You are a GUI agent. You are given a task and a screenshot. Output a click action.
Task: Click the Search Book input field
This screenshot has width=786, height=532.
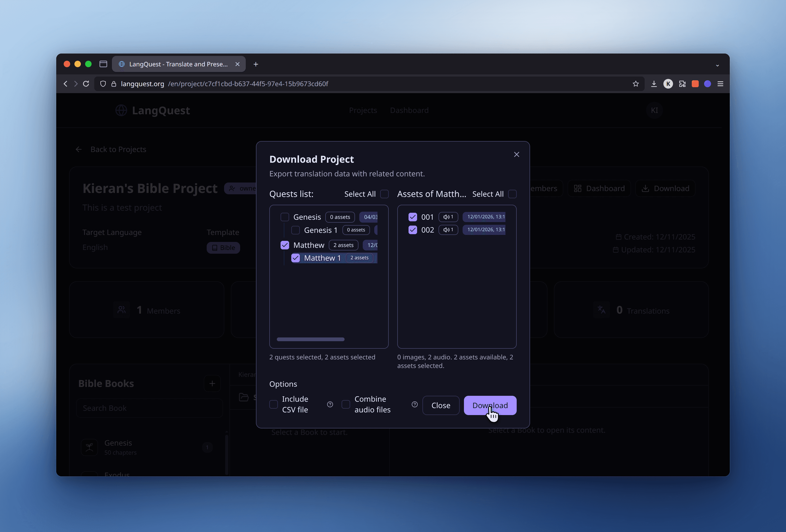tap(149, 408)
